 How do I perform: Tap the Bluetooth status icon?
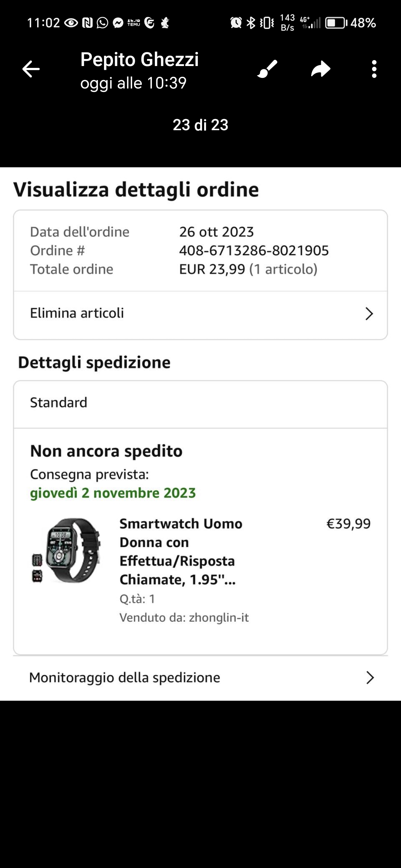click(x=251, y=23)
